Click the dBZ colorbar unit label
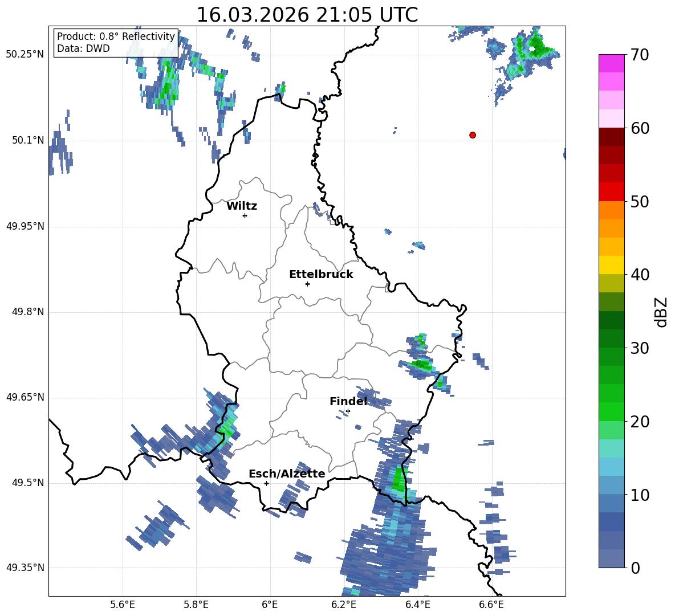675x616 pixels. (x=661, y=312)
